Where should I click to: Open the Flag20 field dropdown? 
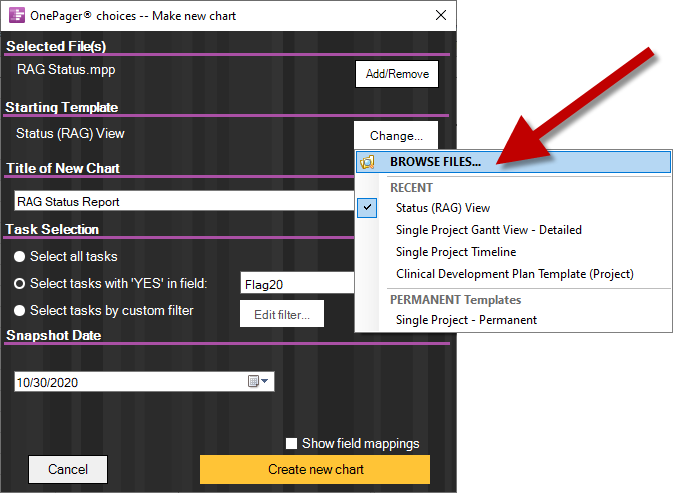297,283
